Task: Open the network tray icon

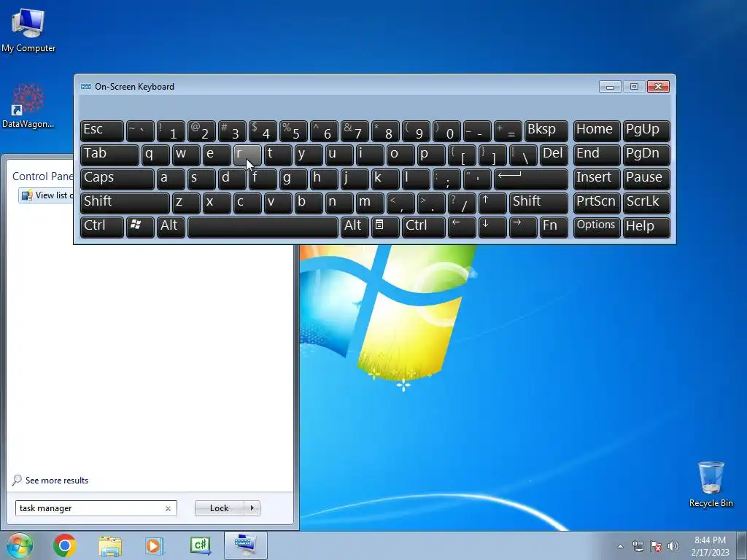Action: pyautogui.click(x=638, y=547)
